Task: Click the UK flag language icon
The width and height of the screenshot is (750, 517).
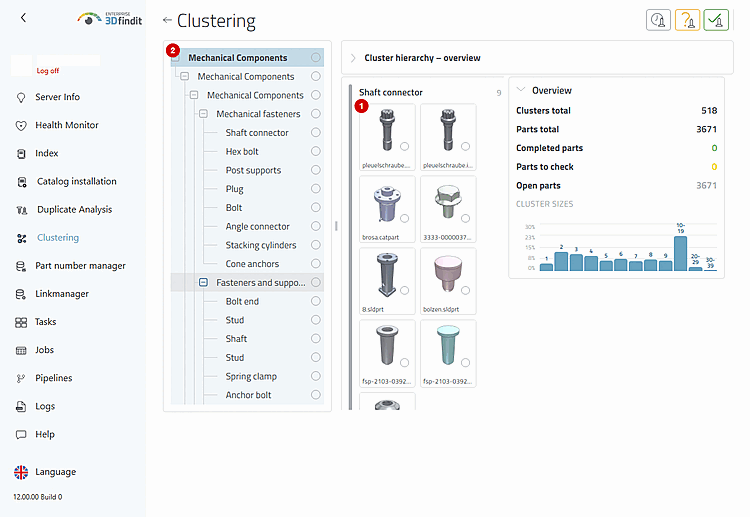Action: [21, 472]
